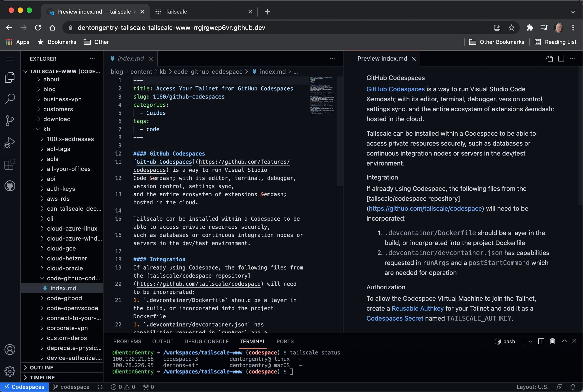Launch a new terminal with the plus icon
This screenshot has height=392, width=583.
[x=523, y=341]
